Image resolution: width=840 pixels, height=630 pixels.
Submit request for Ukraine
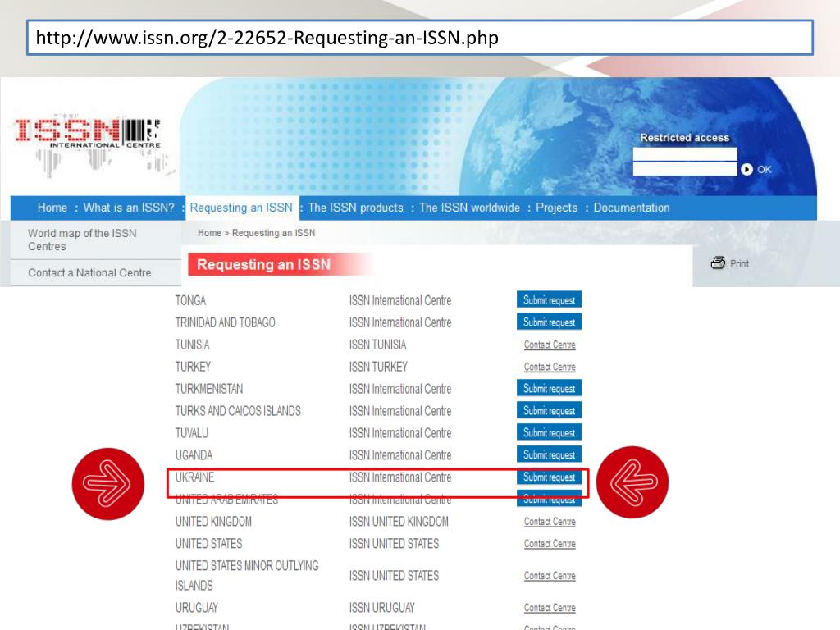[549, 477]
